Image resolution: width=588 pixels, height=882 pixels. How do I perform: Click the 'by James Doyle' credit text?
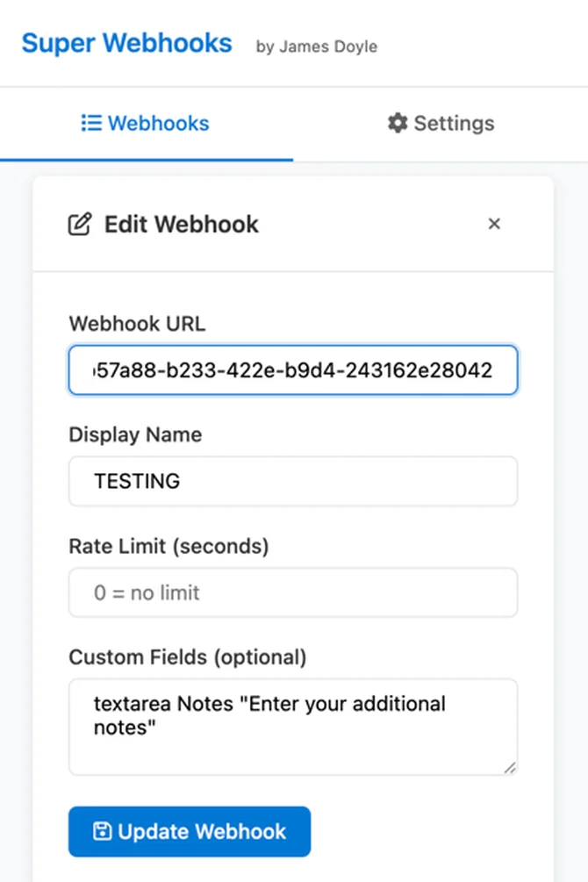coord(316,47)
